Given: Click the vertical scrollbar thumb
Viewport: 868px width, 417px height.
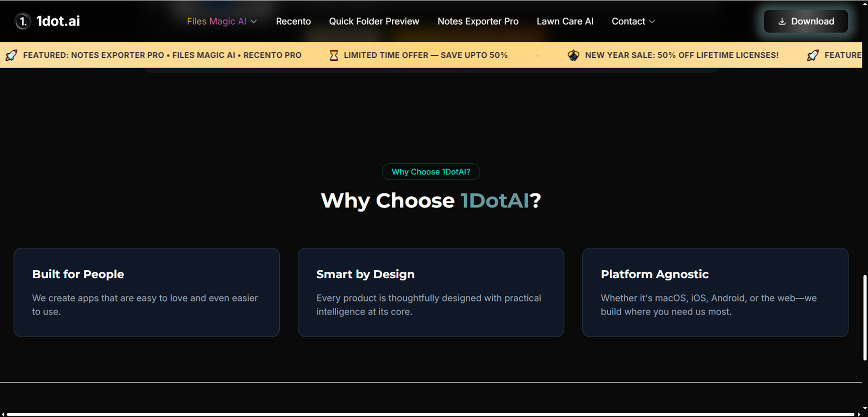Looking at the screenshot, I should pos(865,318).
